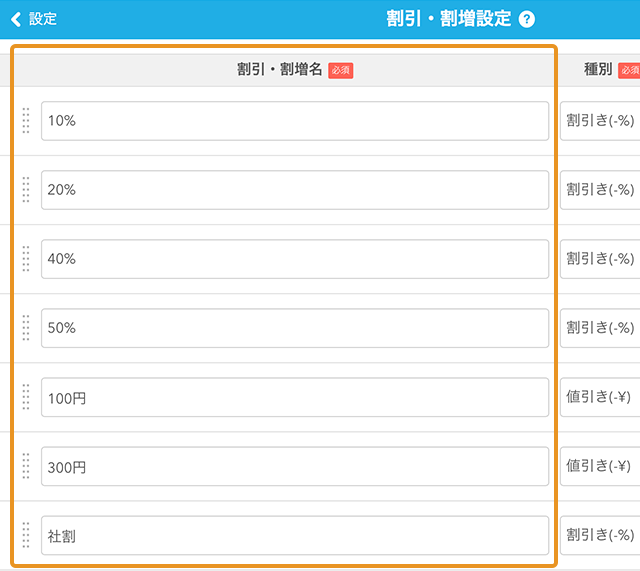640x571 pixels.
Task: Click the 割引・割増名 column header
Action: coord(280,69)
